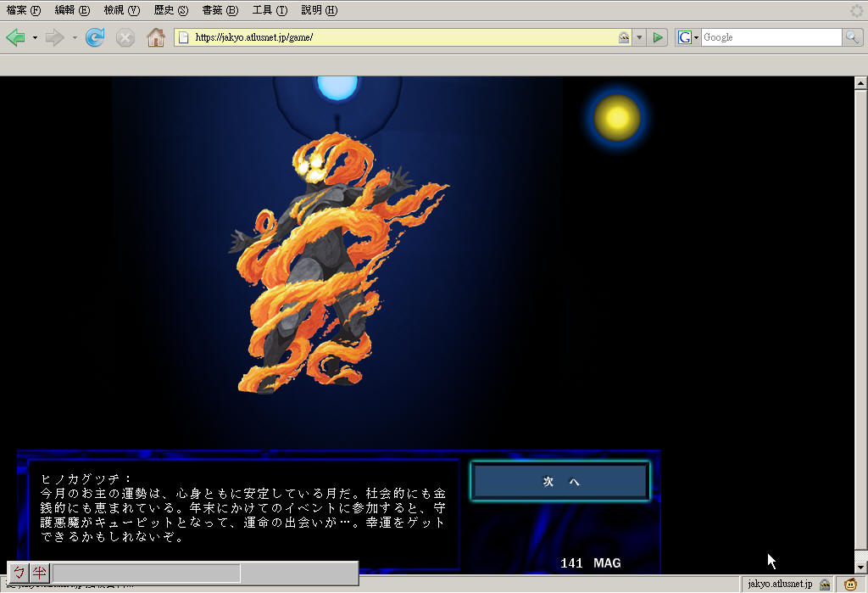Open the 說明 (H) menu
The image size is (868, 593).
[x=320, y=10]
